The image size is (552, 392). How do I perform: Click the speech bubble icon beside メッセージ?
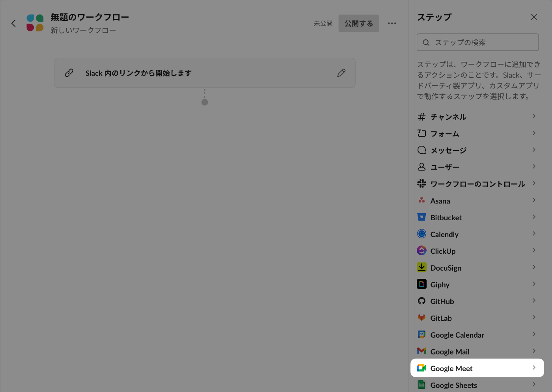[x=421, y=150]
